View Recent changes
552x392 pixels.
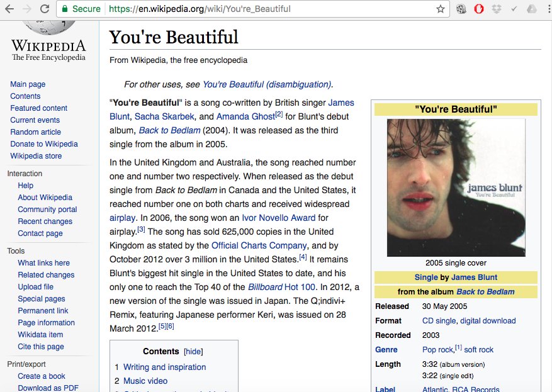45,221
